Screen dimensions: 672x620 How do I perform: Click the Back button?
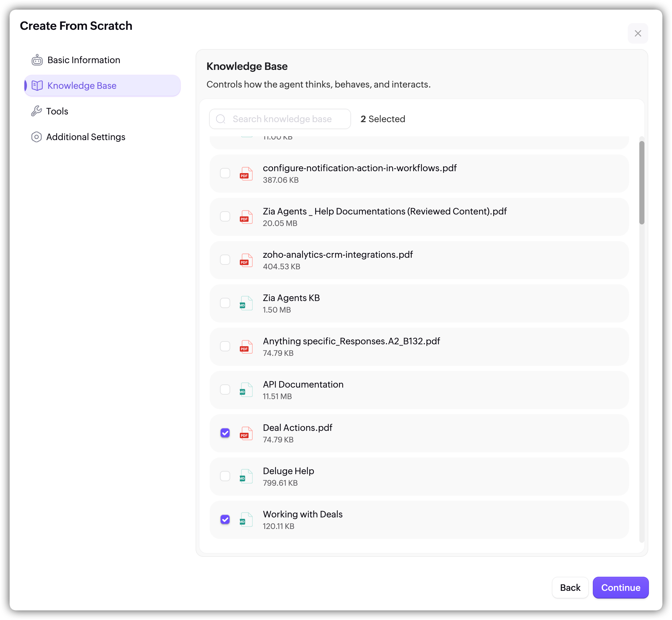tap(570, 587)
